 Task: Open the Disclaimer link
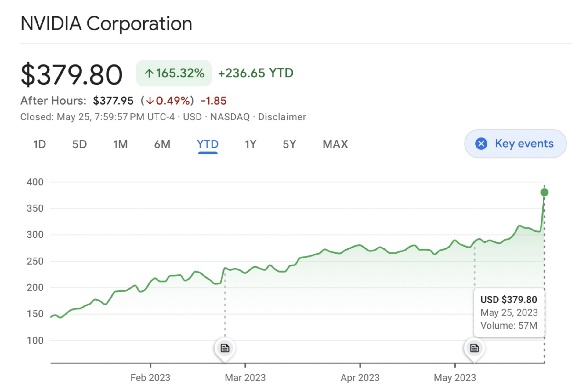point(282,117)
